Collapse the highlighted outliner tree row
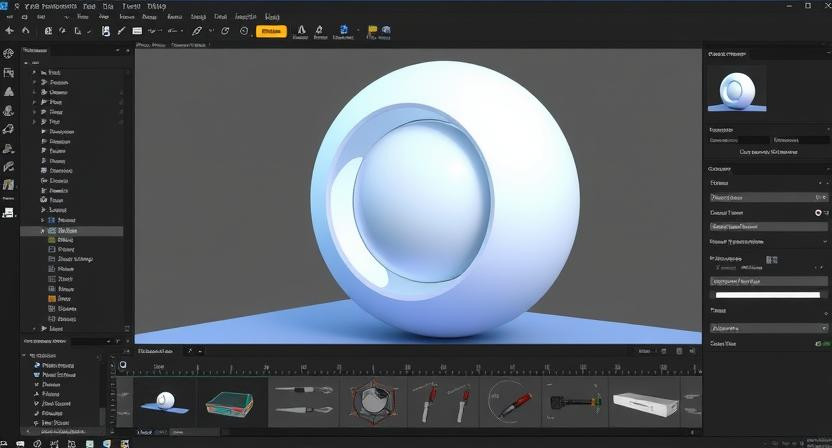 coord(42,230)
